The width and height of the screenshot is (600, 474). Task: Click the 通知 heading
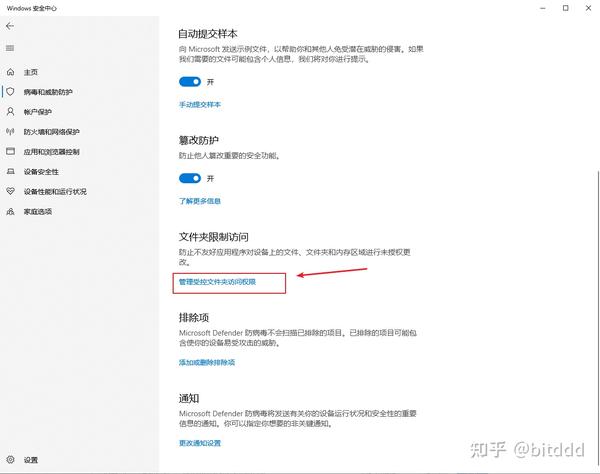coord(189,398)
